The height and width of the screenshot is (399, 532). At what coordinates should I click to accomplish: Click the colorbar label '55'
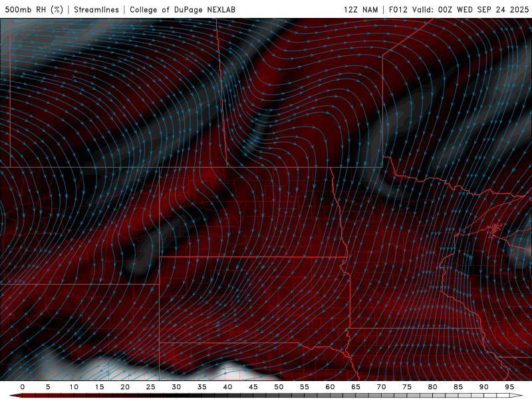[305, 387]
